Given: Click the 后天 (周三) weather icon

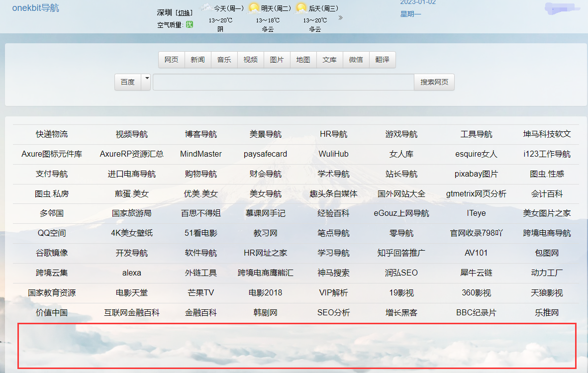Looking at the screenshot, I should coord(301,8).
